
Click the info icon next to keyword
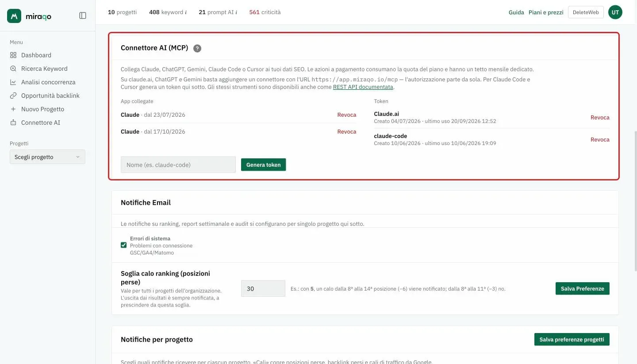pyautogui.click(x=186, y=12)
